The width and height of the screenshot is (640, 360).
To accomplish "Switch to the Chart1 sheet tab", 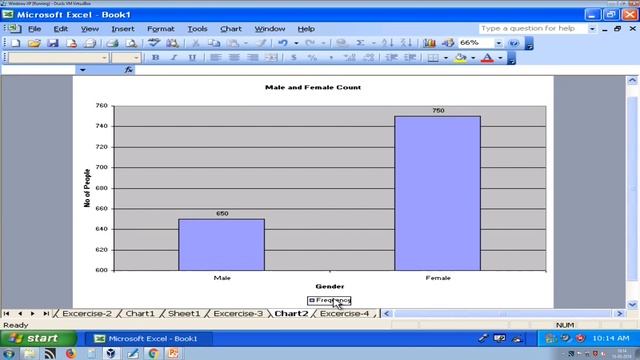I will 140,313.
